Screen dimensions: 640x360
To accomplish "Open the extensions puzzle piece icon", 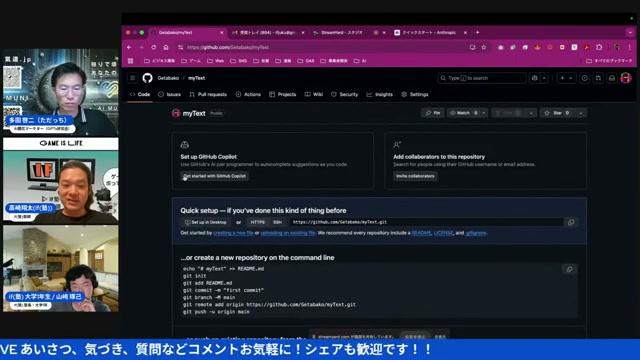I will (599, 47).
